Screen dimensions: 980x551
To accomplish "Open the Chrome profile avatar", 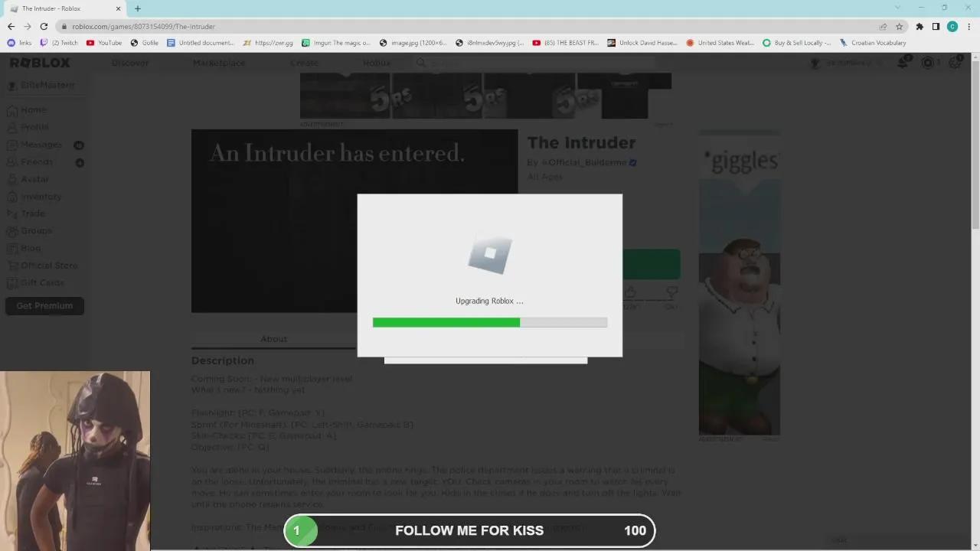I will click(952, 26).
